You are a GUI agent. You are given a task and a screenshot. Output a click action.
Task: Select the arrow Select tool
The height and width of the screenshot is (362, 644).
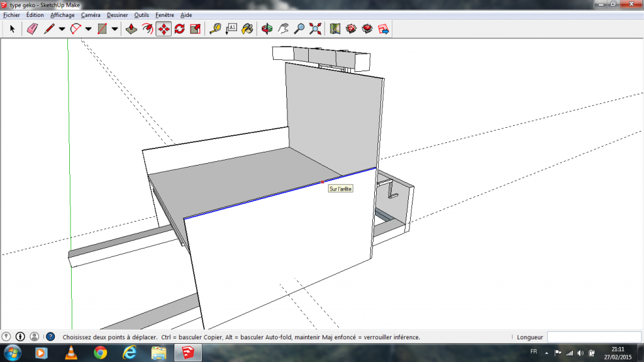click(x=12, y=29)
